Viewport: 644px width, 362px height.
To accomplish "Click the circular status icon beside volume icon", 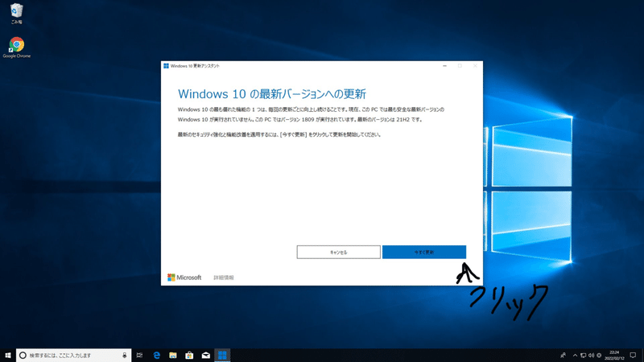I will tap(599, 355).
